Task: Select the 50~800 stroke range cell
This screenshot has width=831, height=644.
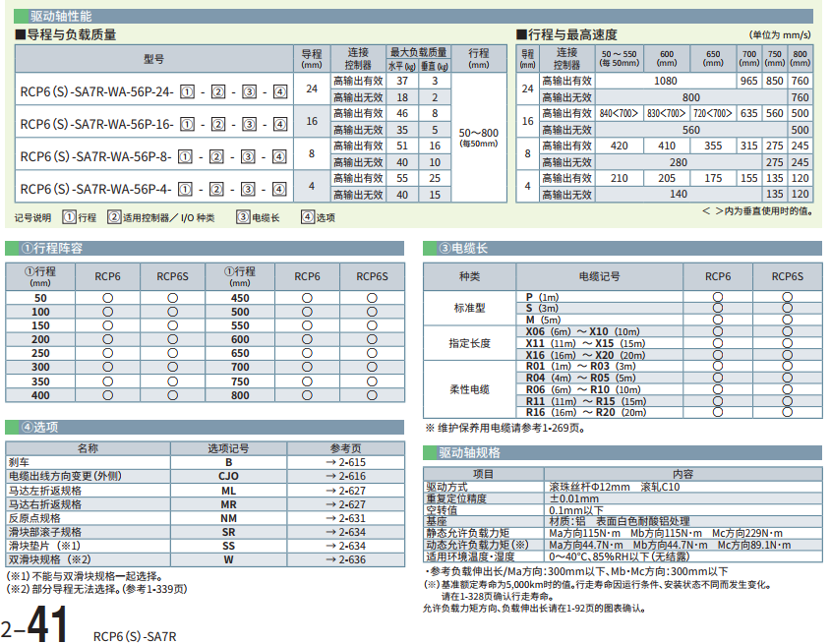Action: pos(479,137)
